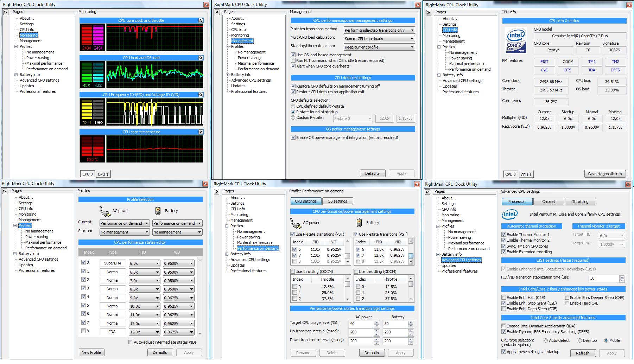This screenshot has width=634, height=364.
Task: Click Defaults button in Profiles window
Action: 160,352
